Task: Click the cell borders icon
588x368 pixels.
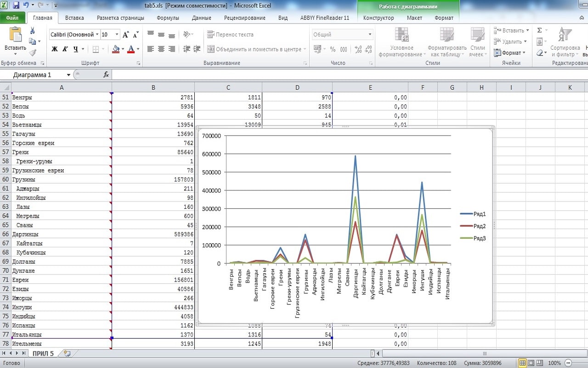Action: pos(95,49)
